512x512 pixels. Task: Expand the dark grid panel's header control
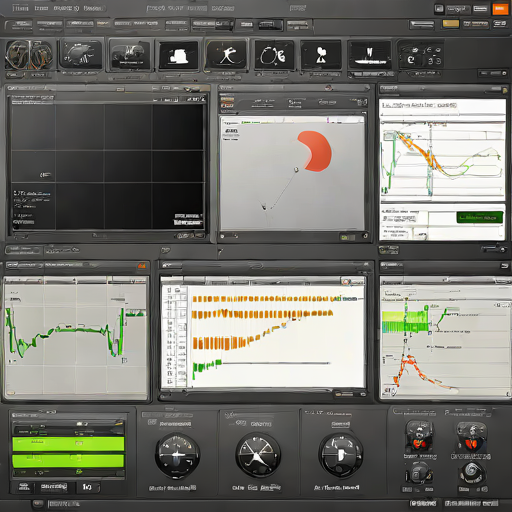(192, 89)
